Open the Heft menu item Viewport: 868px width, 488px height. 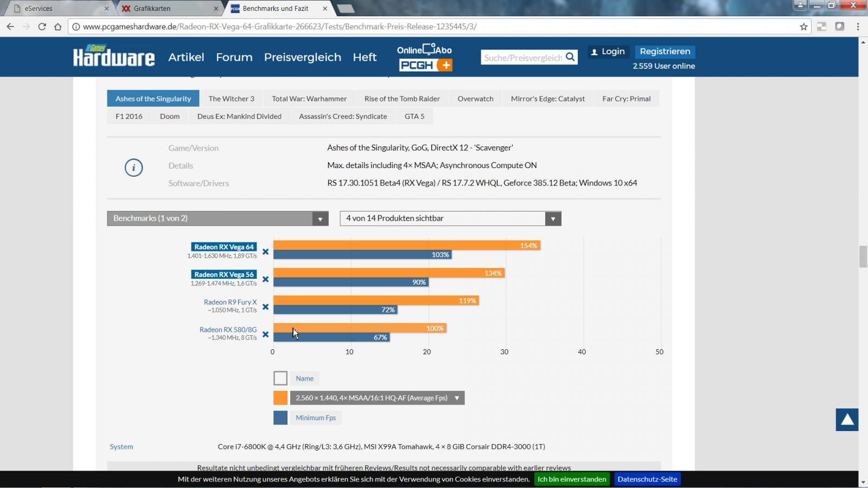click(365, 57)
